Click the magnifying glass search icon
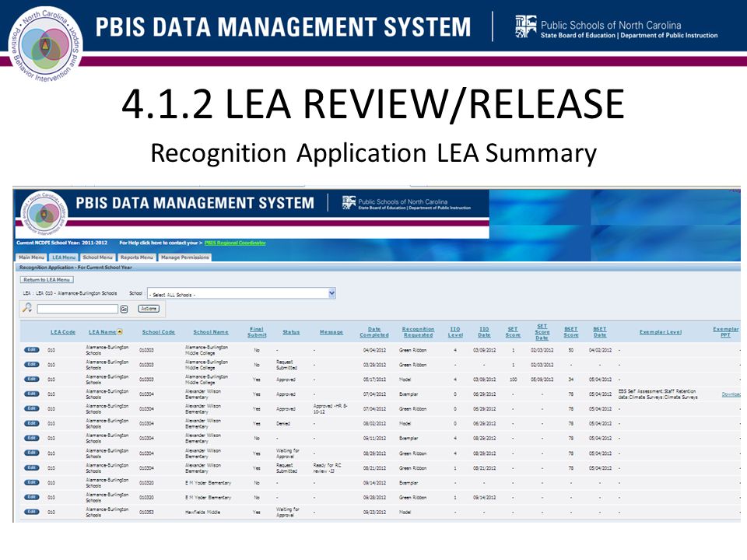 pyautogui.click(x=27, y=308)
